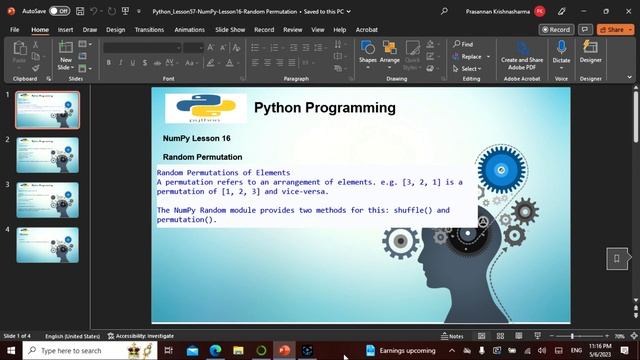Click Create and Share Adobe PDF

coord(522,55)
